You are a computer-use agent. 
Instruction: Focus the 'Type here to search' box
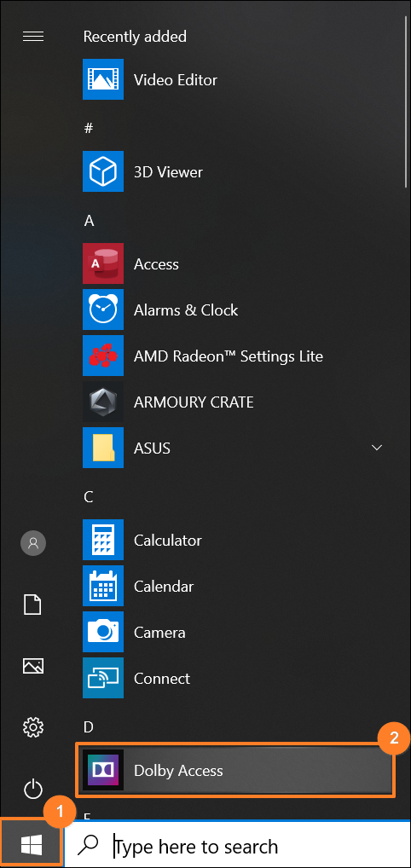pyautogui.click(x=238, y=845)
